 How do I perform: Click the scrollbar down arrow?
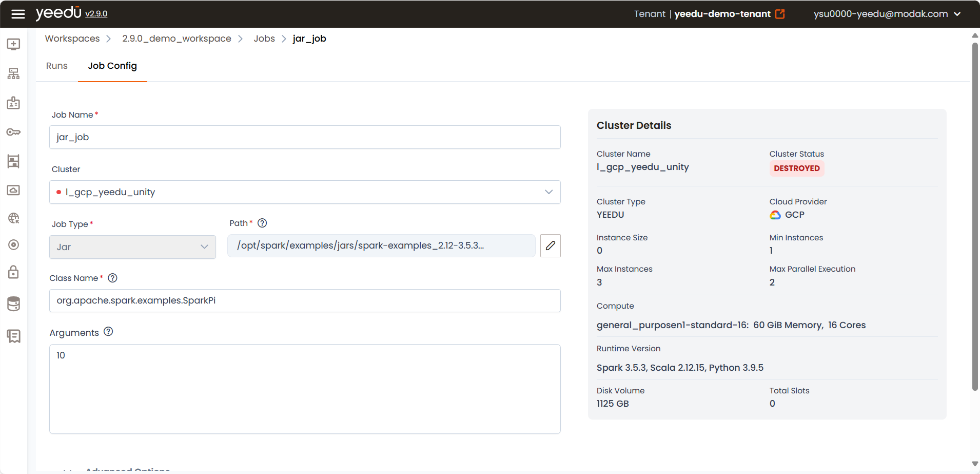coord(975,464)
